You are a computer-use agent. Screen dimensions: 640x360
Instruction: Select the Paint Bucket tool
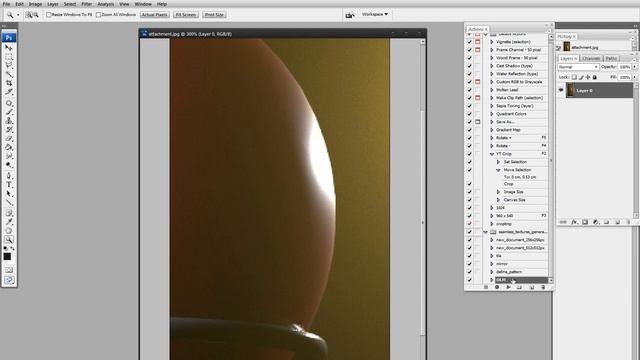click(x=9, y=147)
